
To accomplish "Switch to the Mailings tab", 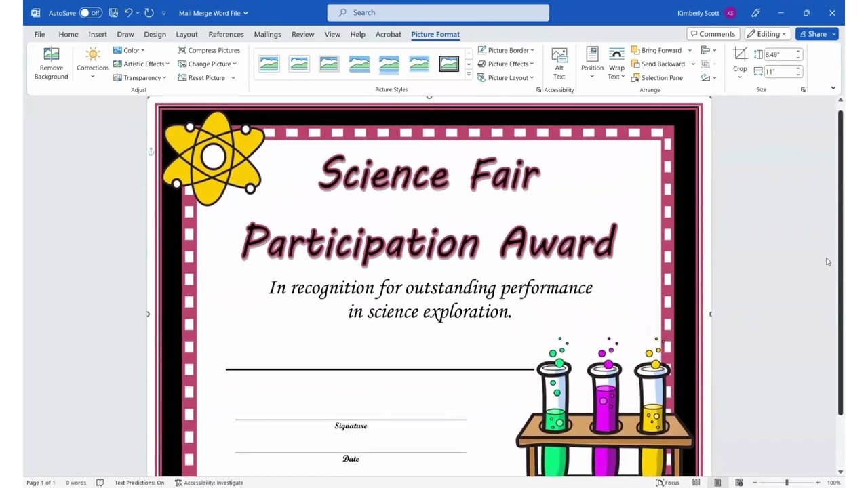I will 267,34.
